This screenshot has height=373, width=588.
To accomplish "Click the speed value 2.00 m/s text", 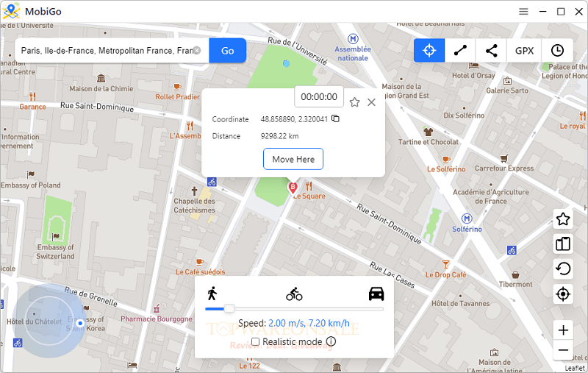I will tap(286, 323).
